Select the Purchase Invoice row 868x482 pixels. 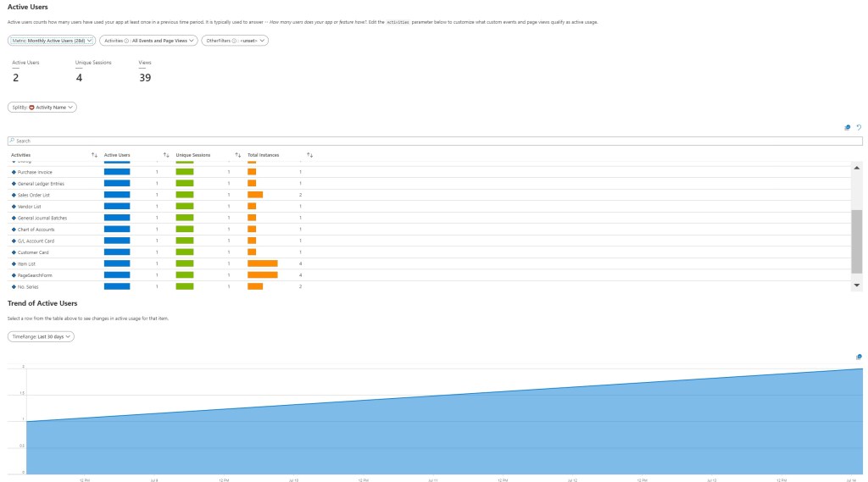pos(35,172)
